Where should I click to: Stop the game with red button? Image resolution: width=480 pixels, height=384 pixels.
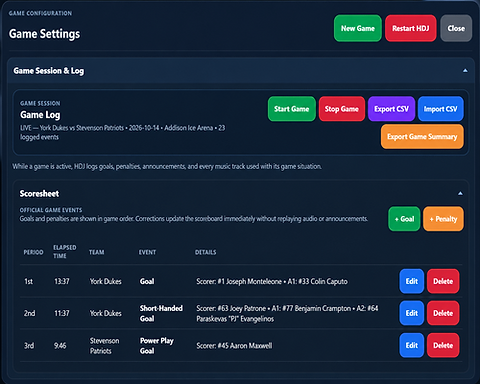[342, 109]
